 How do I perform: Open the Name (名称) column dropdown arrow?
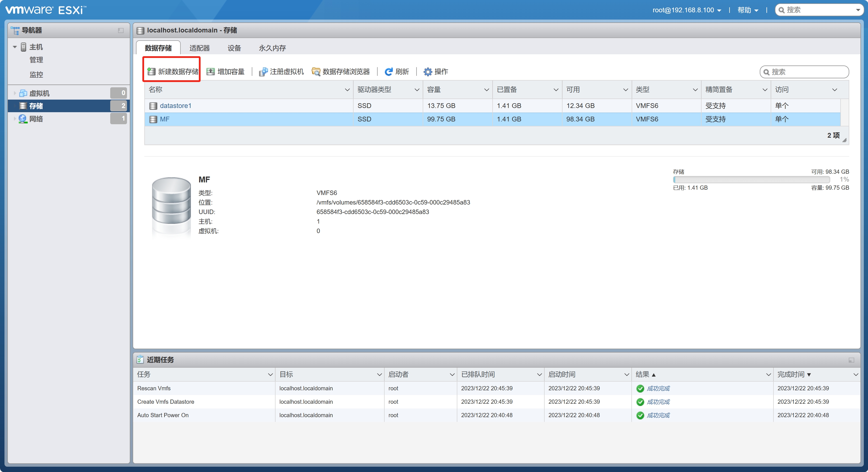347,90
